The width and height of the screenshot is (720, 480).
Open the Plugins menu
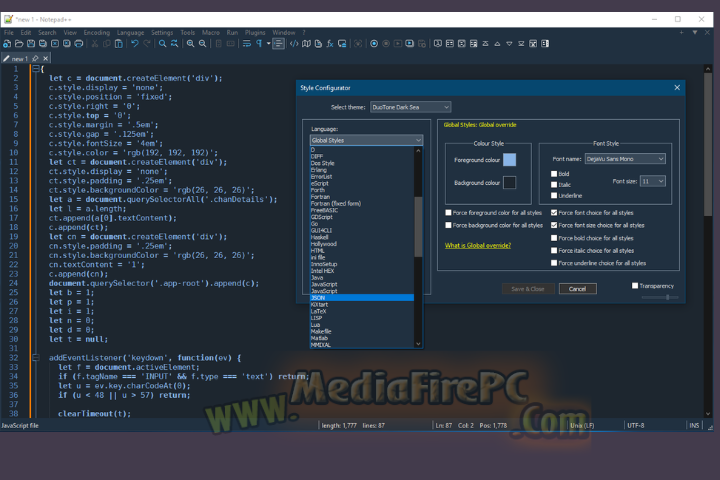click(x=255, y=33)
